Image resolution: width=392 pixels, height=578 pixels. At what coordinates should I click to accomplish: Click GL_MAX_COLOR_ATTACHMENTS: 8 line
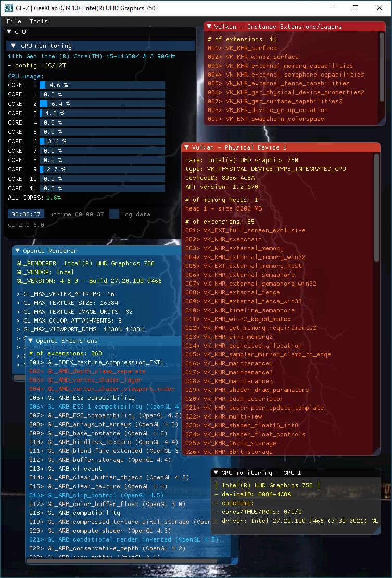point(69,321)
